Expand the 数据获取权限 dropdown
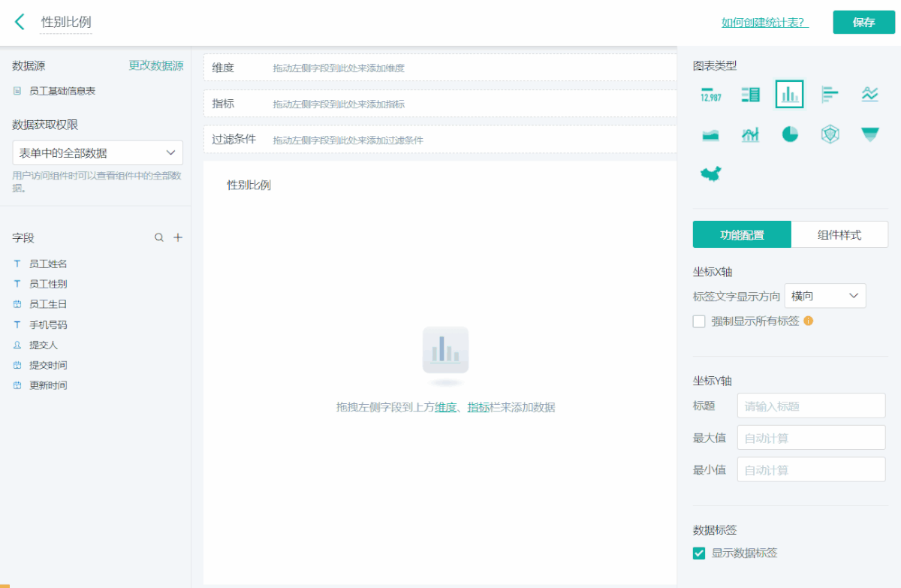This screenshot has height=588, width=901. coord(98,152)
